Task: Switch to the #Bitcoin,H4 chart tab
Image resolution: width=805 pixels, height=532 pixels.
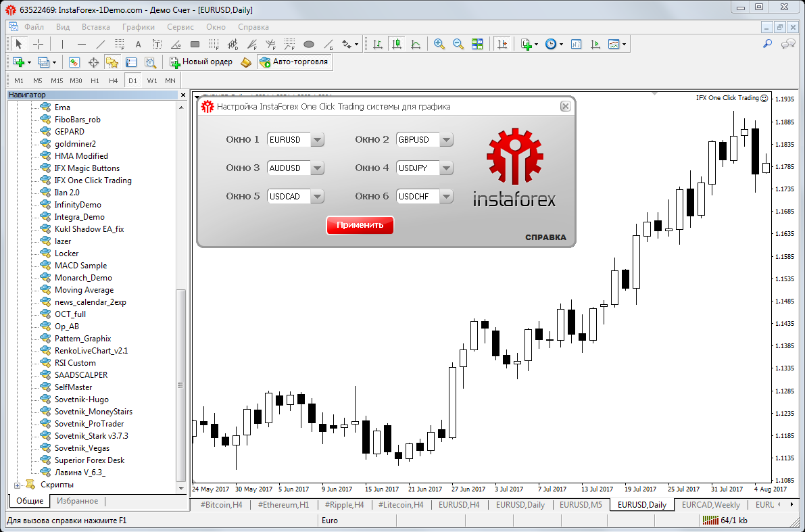Action: tap(222, 505)
